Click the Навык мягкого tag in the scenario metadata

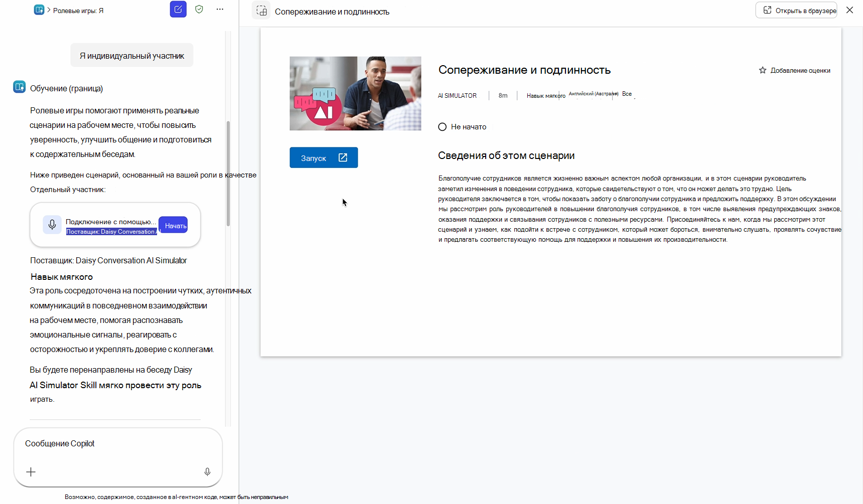(x=546, y=96)
